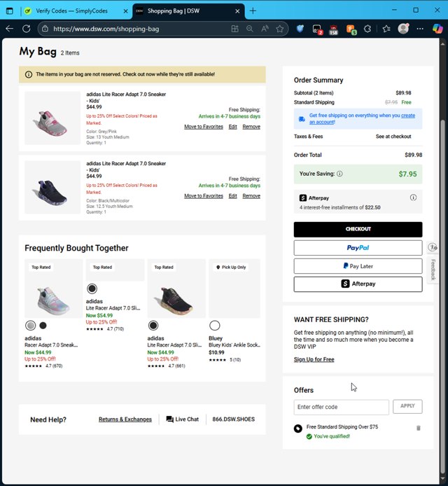This screenshot has height=486, width=448.
Task: Open Bluey Kids' Ankle Sock product title
Action: 234,345
